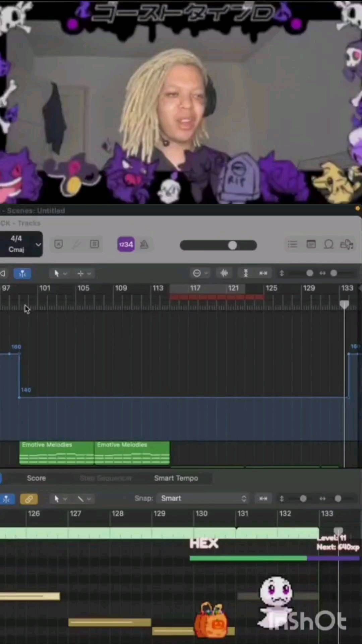Select the second Emotive Melodies region
The height and width of the screenshot is (644, 362).
pos(132,453)
